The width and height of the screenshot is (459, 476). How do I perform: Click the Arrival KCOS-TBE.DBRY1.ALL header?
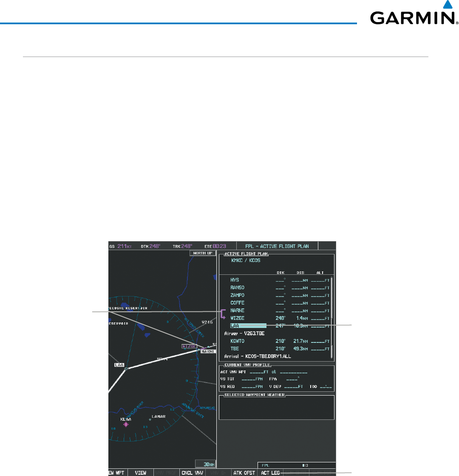[257, 356]
